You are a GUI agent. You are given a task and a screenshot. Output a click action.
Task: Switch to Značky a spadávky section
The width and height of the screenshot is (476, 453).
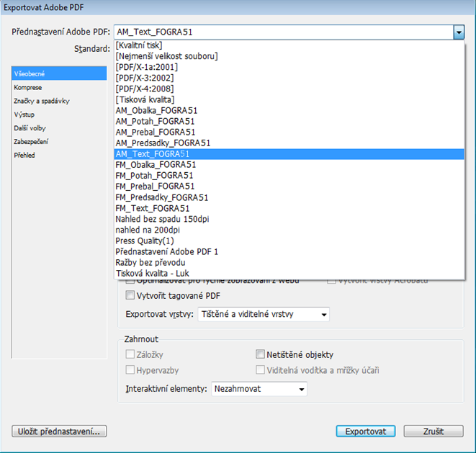click(x=42, y=102)
